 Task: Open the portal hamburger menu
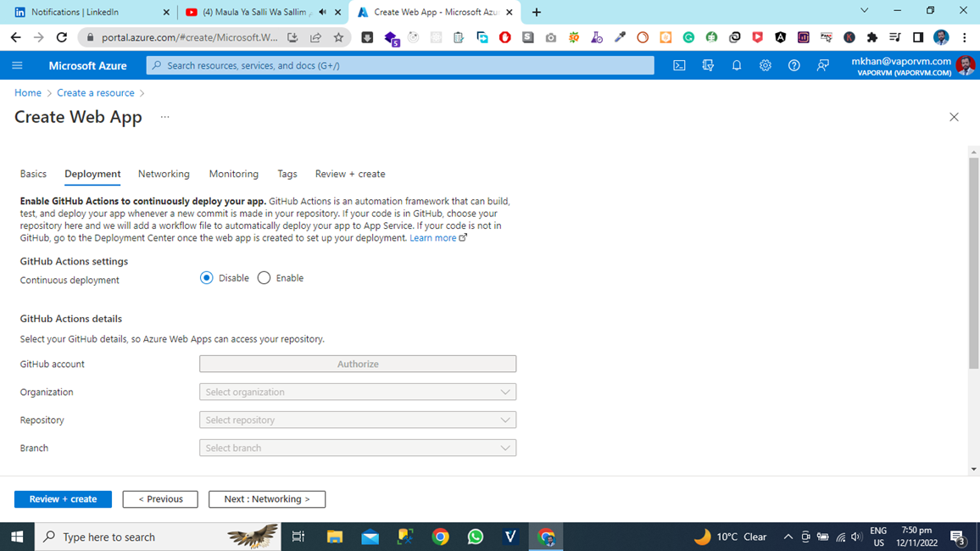(17, 65)
